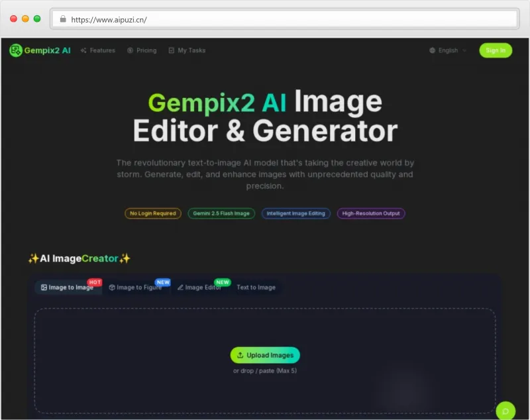
Task: Click the padlock icon in the address bar
Action: click(x=63, y=19)
